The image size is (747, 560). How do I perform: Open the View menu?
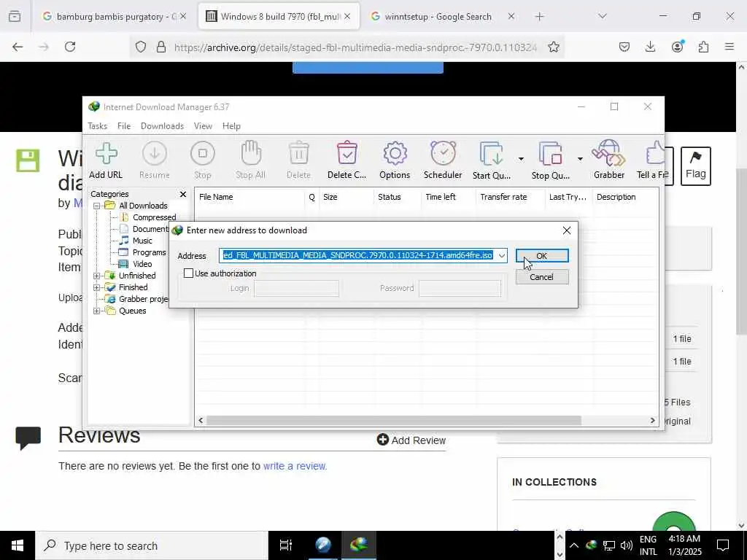(x=203, y=126)
